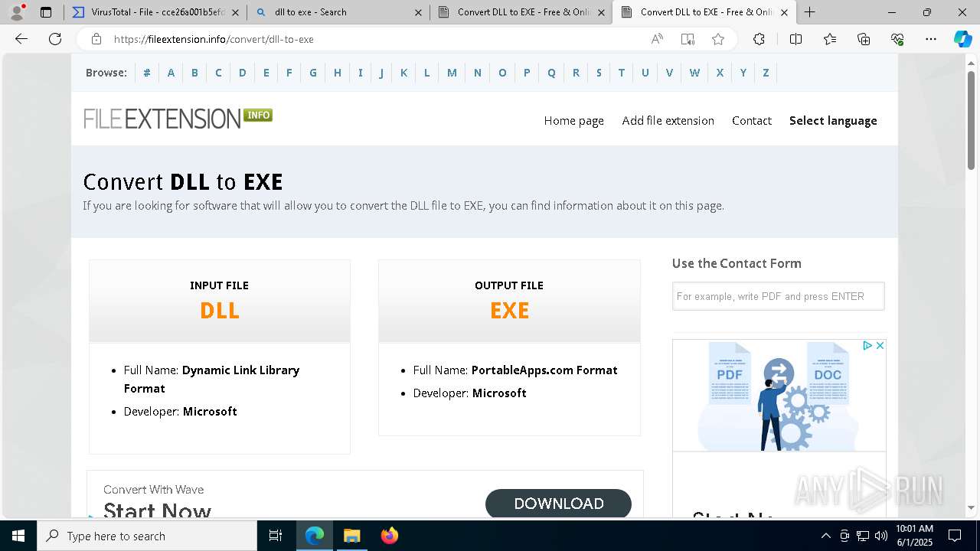Screen dimensions: 980x551
Task: Open tab actions menu icon
Action: point(46,12)
